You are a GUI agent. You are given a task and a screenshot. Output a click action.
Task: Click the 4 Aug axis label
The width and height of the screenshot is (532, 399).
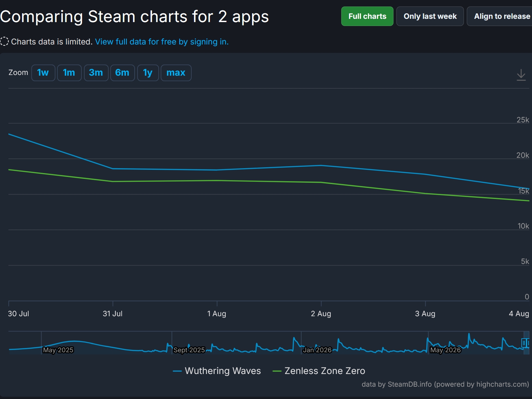(x=519, y=314)
